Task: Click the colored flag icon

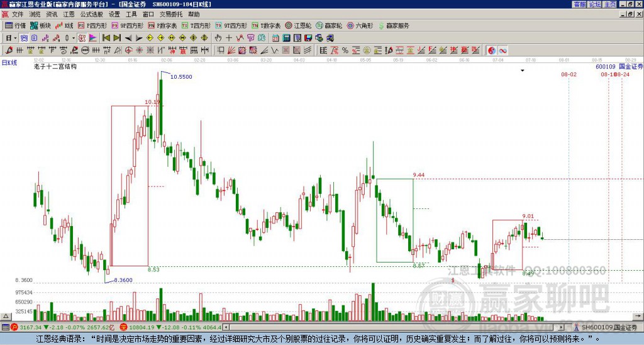Action: [x=93, y=38]
